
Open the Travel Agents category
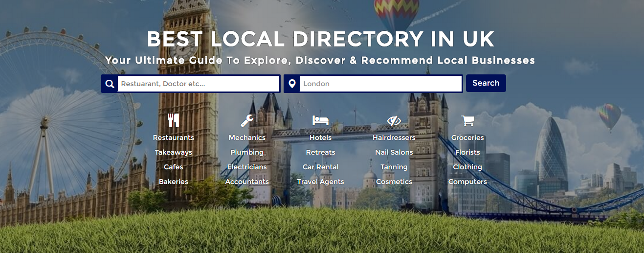pyautogui.click(x=320, y=182)
